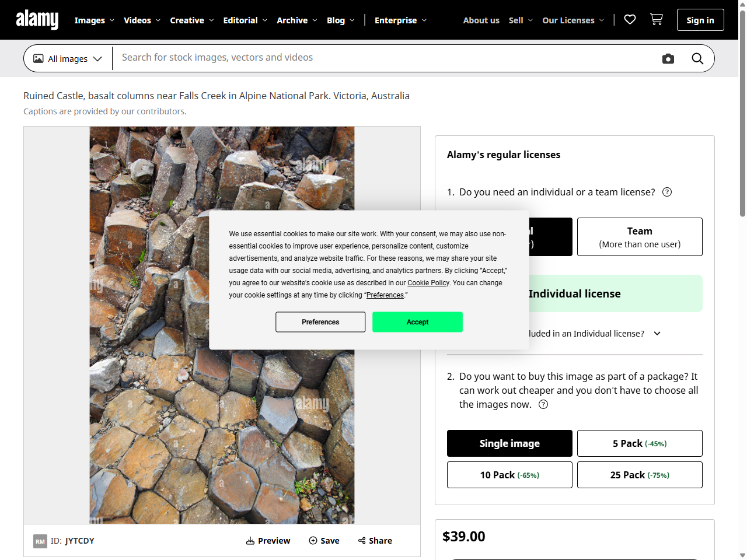This screenshot has height=560, width=747.
Task: Expand what's included in Individual license
Action: [657, 334]
